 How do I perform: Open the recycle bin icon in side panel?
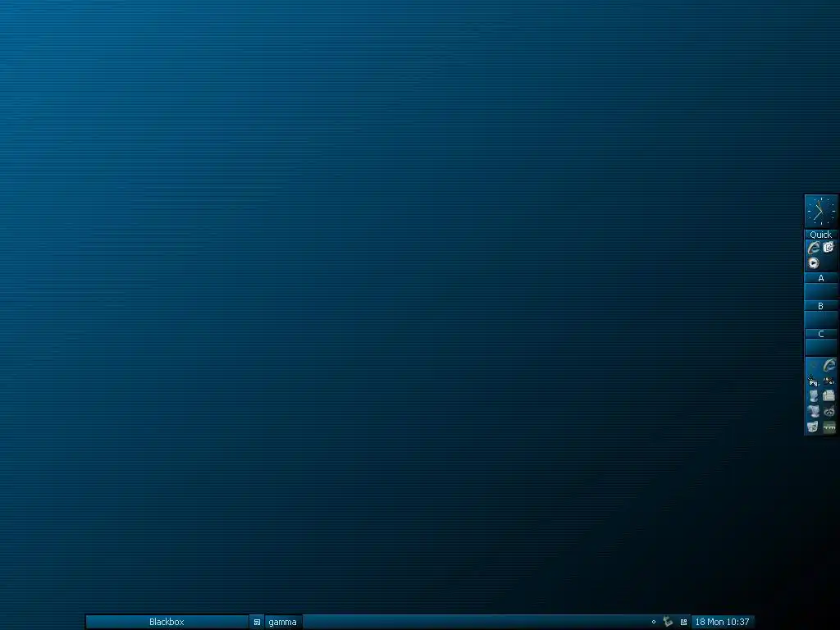pyautogui.click(x=813, y=427)
